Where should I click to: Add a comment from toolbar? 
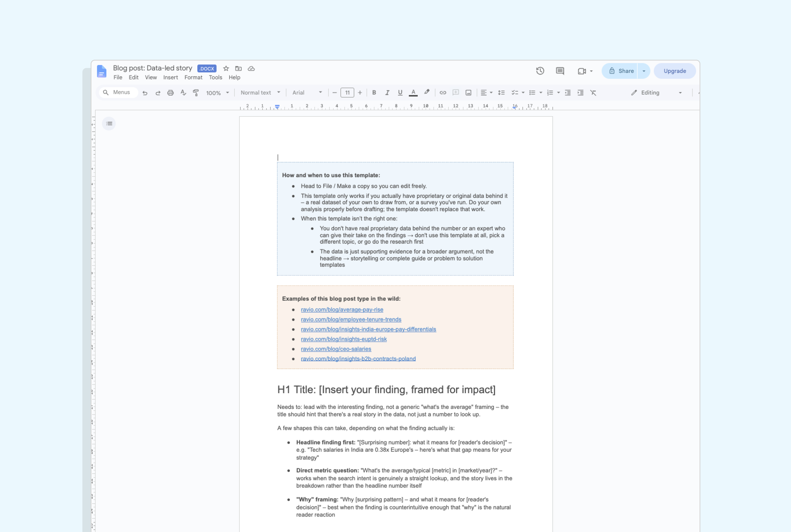point(456,93)
